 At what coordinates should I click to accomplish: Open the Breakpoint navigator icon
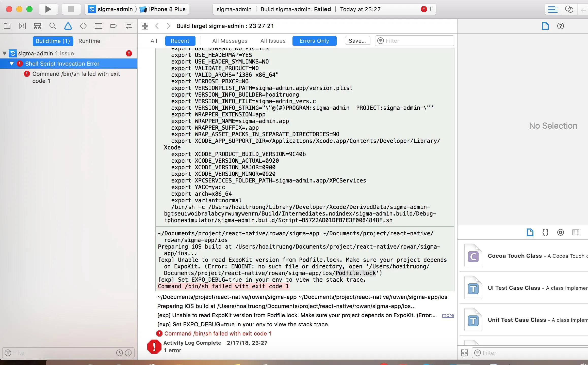pos(113,26)
